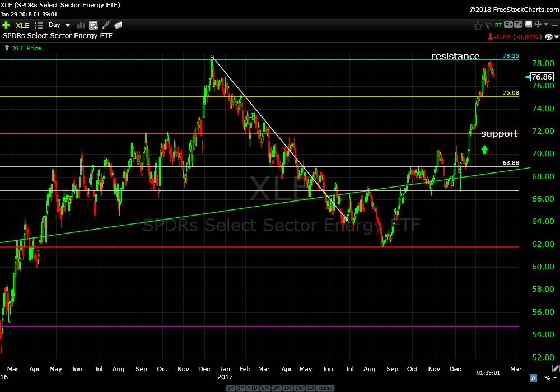Screen dimensions: 560x392
Task: Open the watchlist list icon beside XLE
Action: pos(39,25)
